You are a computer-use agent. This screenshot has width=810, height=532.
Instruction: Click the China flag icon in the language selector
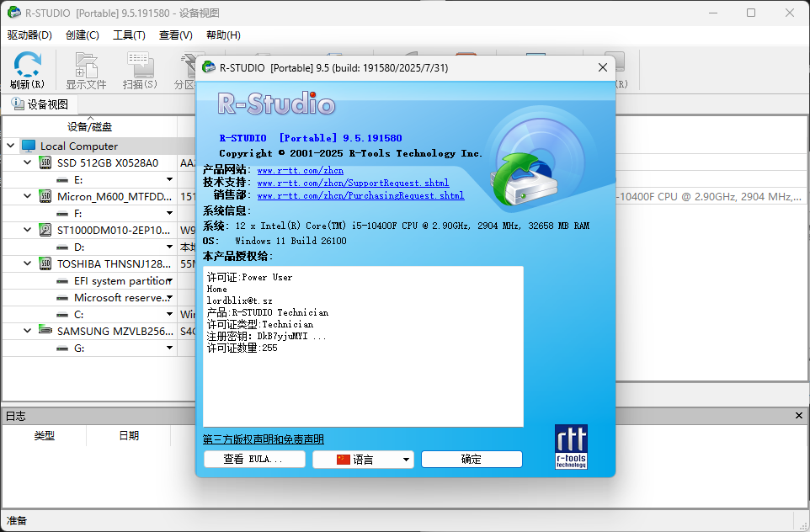343,459
